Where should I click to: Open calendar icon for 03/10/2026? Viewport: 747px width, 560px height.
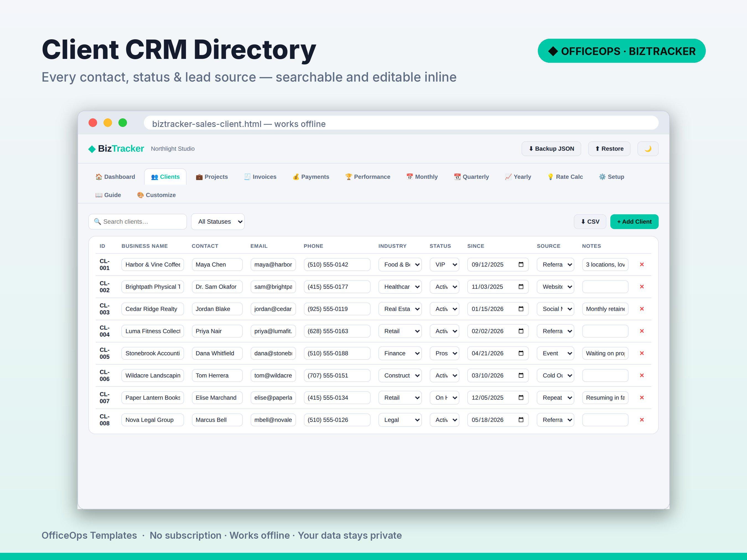(521, 375)
